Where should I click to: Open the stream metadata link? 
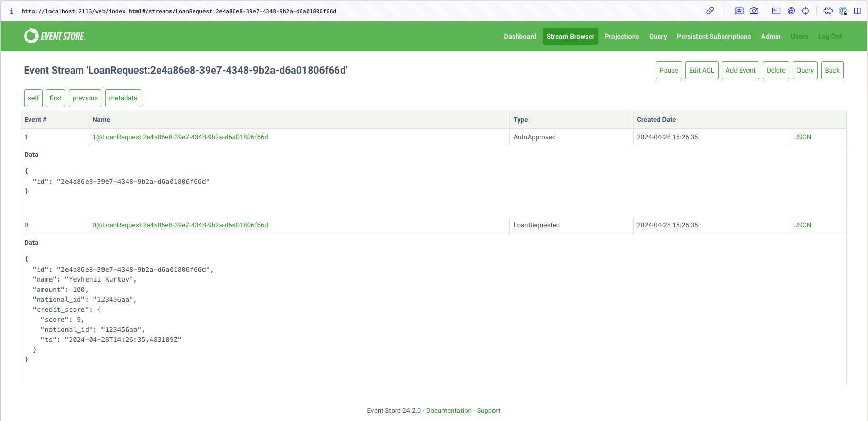click(x=123, y=98)
